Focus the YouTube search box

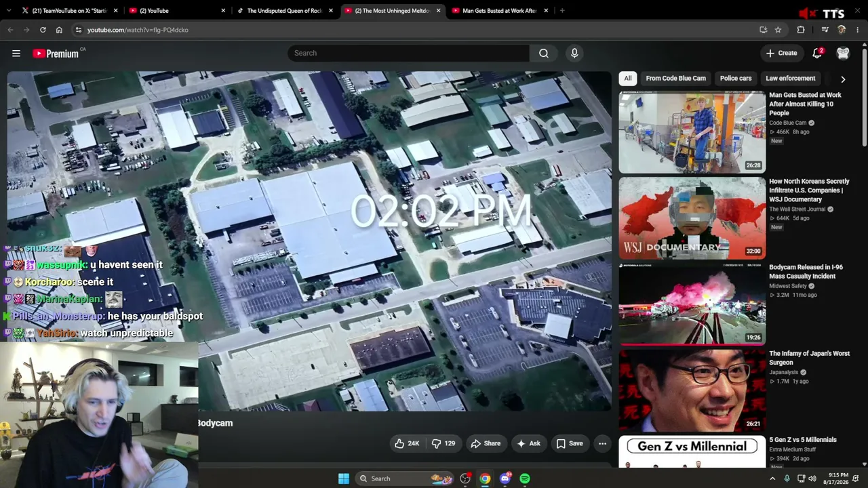pyautogui.click(x=408, y=53)
